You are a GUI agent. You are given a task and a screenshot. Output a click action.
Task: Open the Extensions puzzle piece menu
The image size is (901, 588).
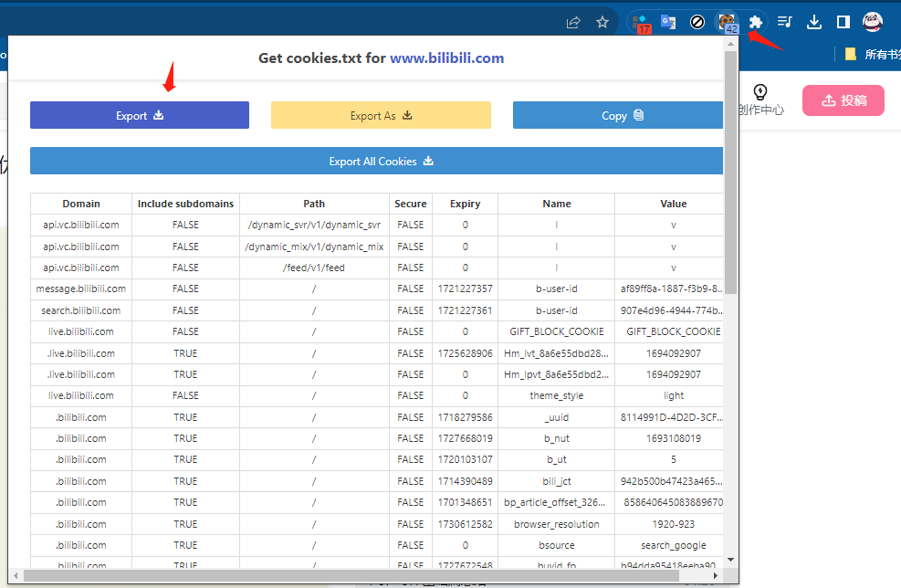coord(755,22)
